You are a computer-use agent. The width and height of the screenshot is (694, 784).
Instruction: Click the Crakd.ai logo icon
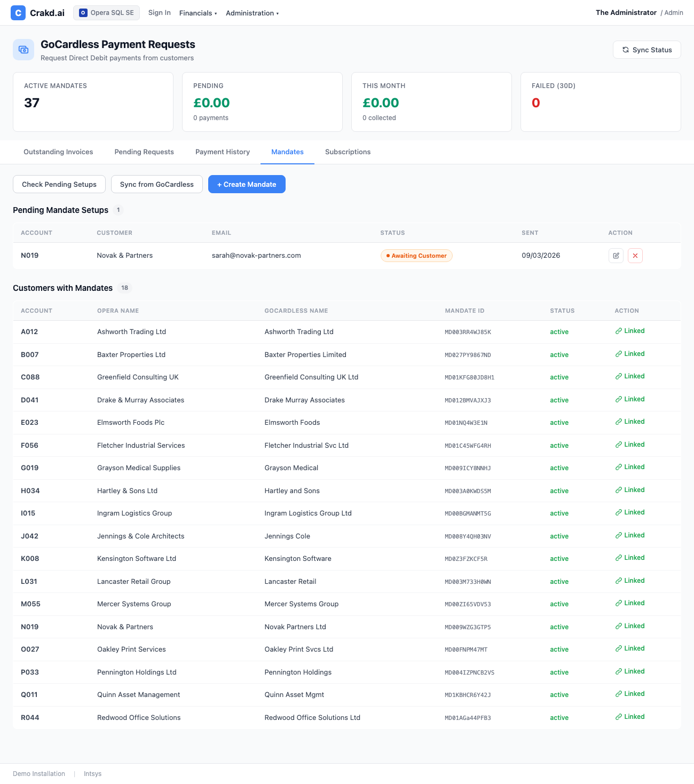point(18,13)
